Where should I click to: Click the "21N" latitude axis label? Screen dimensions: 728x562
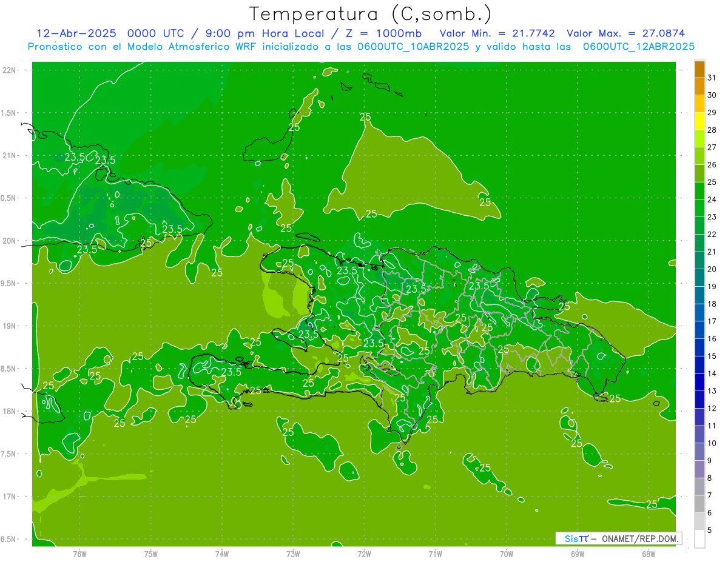[10, 155]
